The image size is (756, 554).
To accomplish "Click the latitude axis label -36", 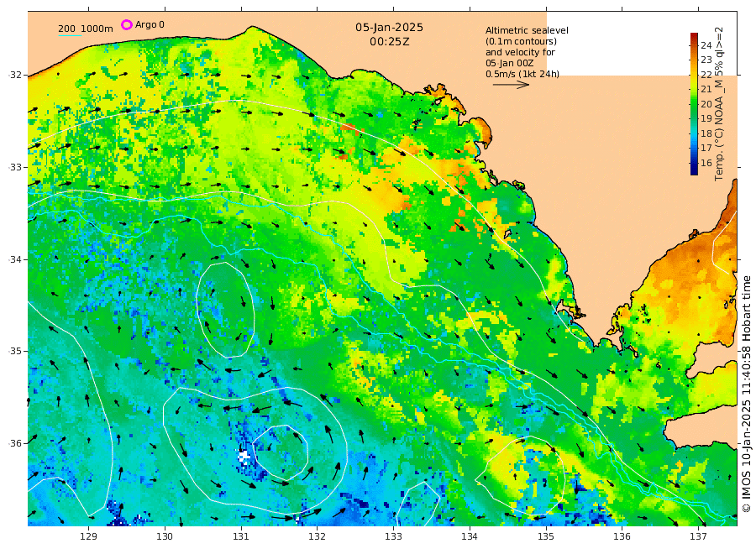I will pos(15,443).
